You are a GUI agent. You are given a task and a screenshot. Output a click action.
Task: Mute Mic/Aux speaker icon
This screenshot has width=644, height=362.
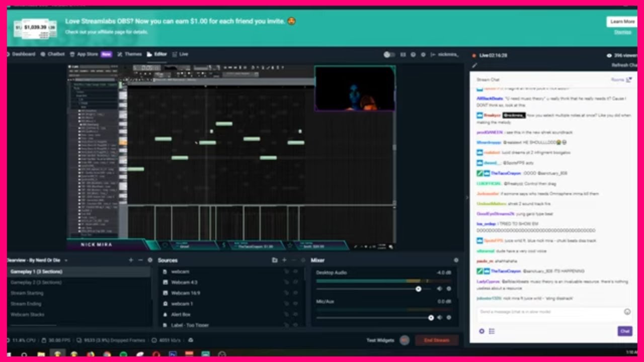pyautogui.click(x=439, y=318)
